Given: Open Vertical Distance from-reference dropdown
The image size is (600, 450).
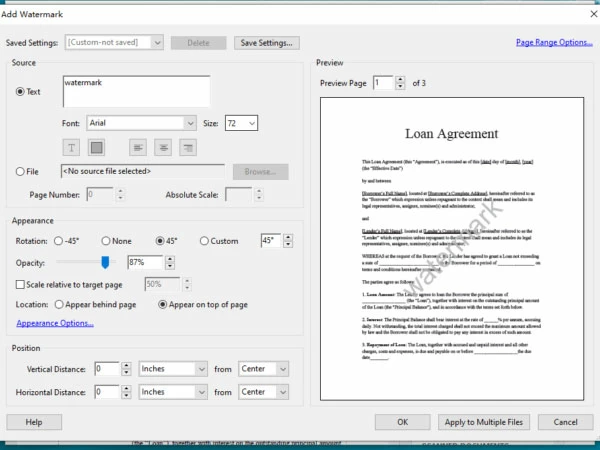Looking at the screenshot, I should click(x=263, y=369).
